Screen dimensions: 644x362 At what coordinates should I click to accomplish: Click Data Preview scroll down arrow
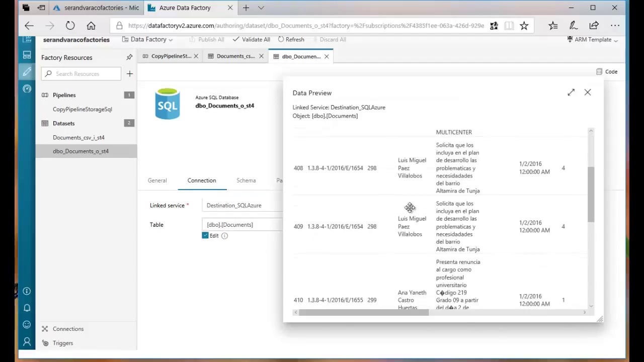coord(591,306)
